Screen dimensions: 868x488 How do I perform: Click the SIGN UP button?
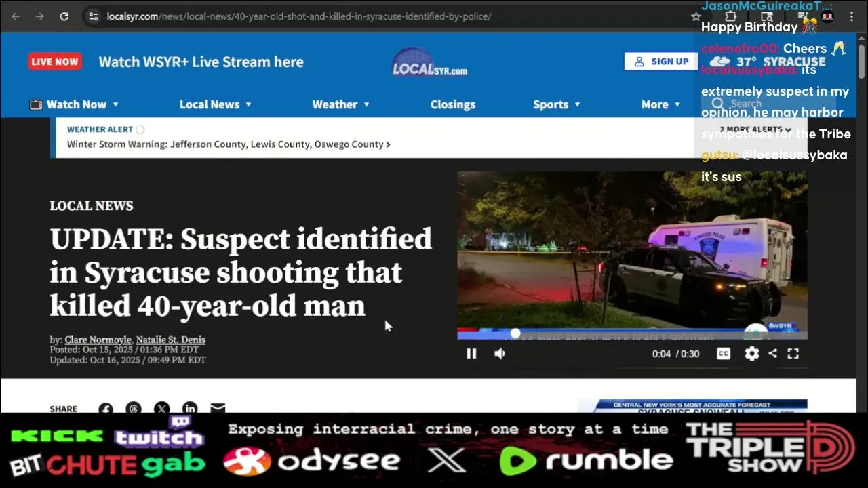pyautogui.click(x=661, y=62)
